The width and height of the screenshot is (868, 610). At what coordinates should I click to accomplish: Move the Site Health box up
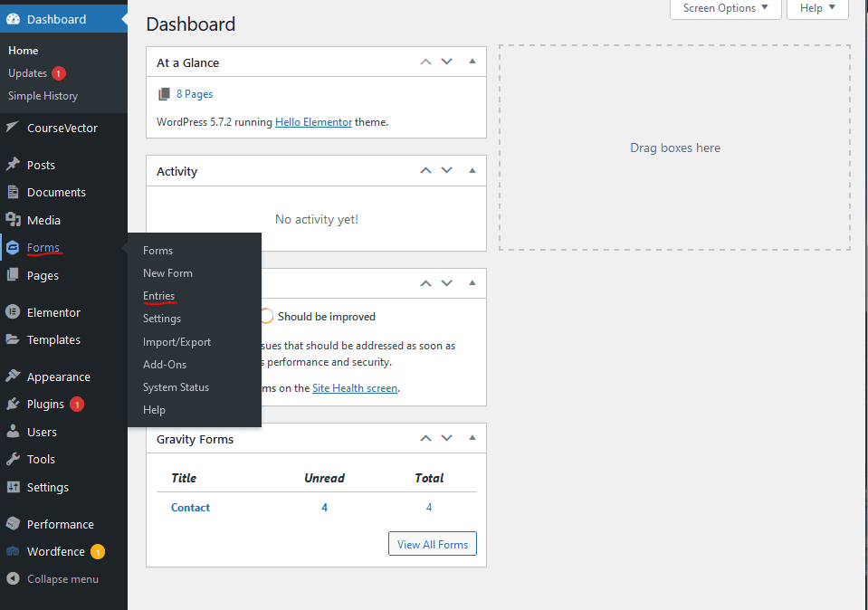coord(425,283)
